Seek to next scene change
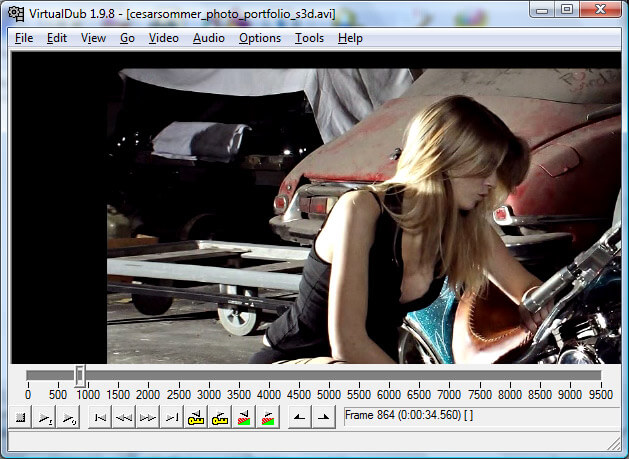Image resolution: width=629 pixels, height=459 pixels. [268, 418]
